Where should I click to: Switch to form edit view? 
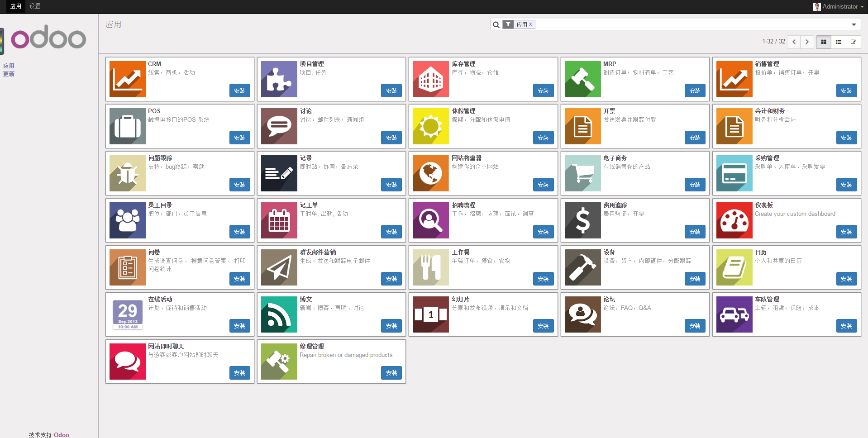853,42
